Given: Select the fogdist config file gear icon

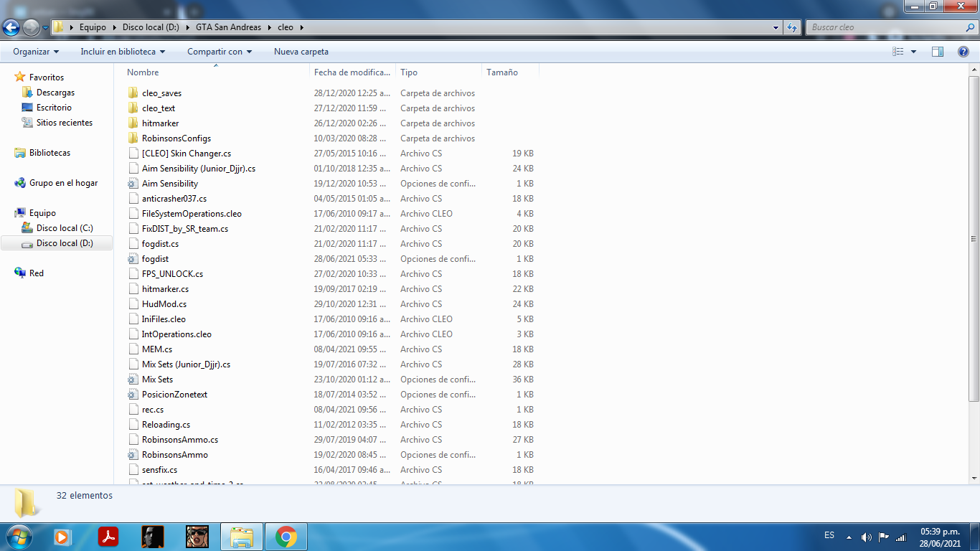Looking at the screenshot, I should 133,259.
